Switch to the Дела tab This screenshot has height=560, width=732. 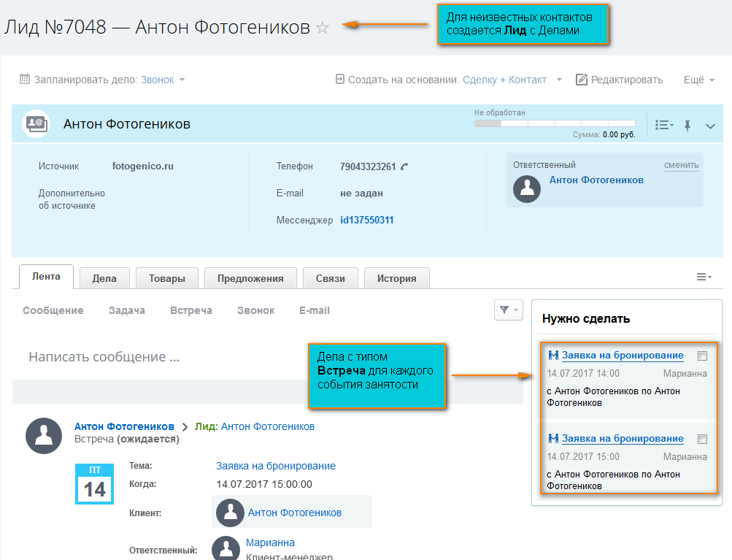[x=104, y=278]
